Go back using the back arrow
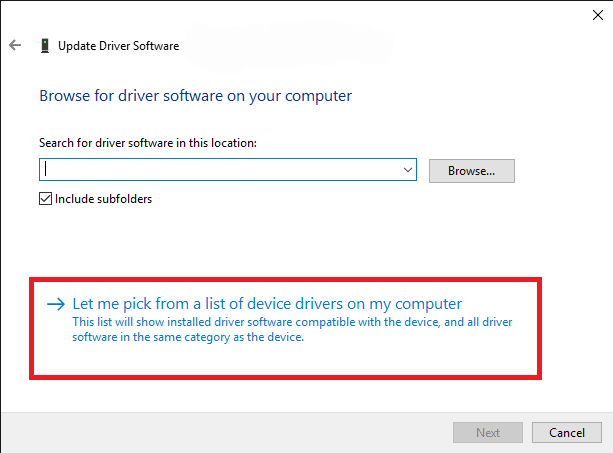The image size is (613, 453). [x=15, y=45]
